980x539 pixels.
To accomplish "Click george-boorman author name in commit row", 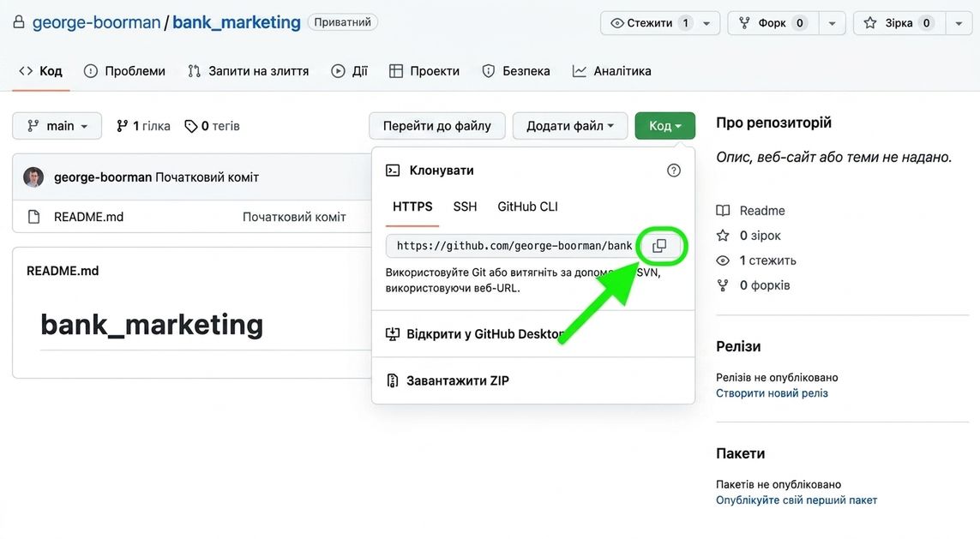I will (103, 177).
